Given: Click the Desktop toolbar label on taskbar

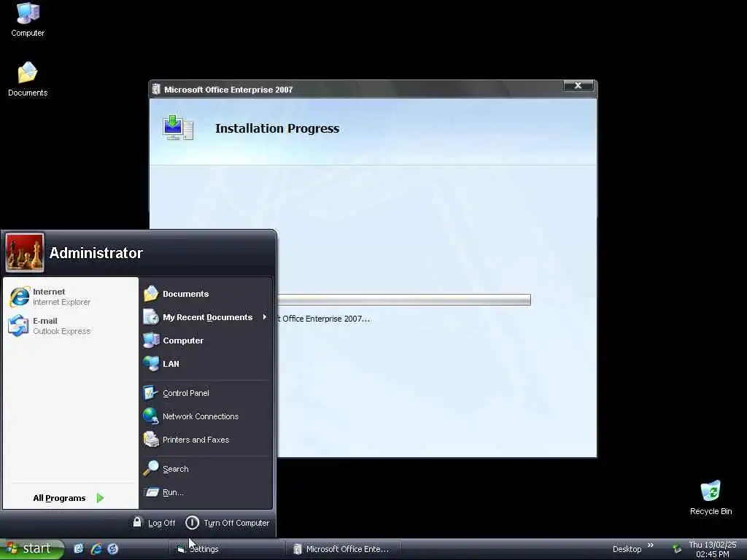Looking at the screenshot, I should click(627, 549).
